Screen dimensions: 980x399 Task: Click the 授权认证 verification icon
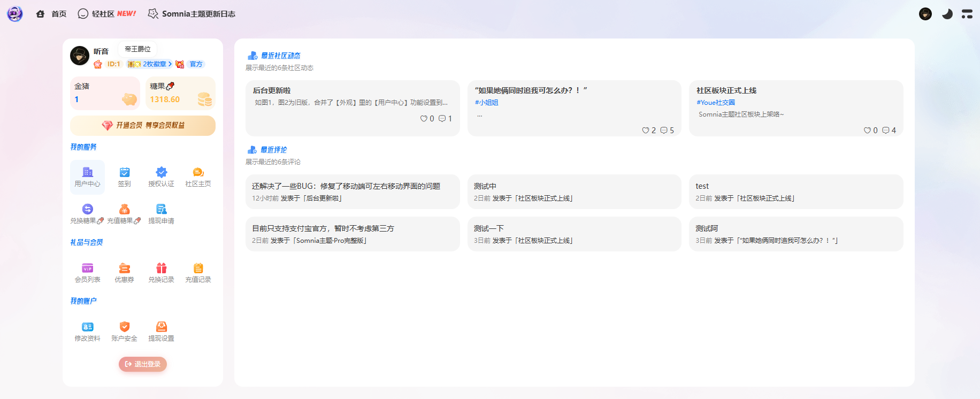click(161, 172)
